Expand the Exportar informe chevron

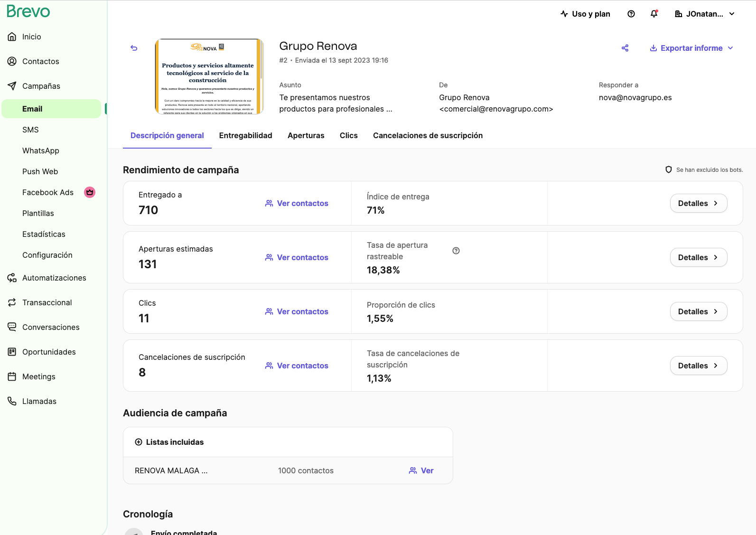(x=730, y=48)
